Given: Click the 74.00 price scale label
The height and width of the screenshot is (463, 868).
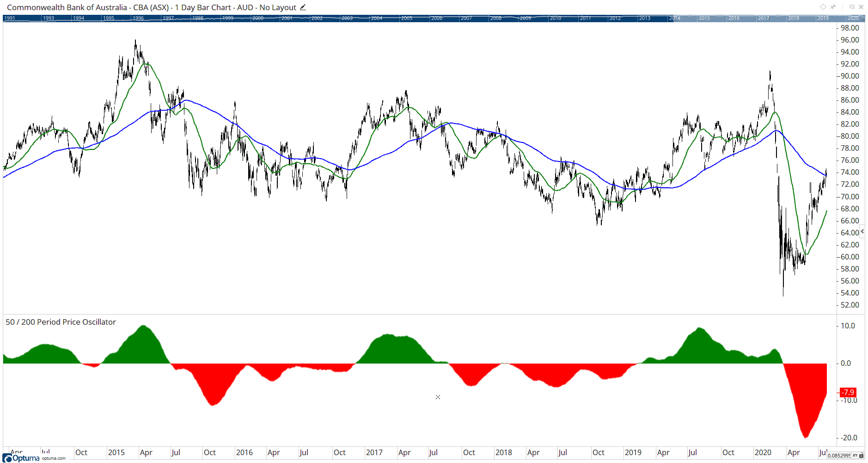Looking at the screenshot, I should [850, 172].
